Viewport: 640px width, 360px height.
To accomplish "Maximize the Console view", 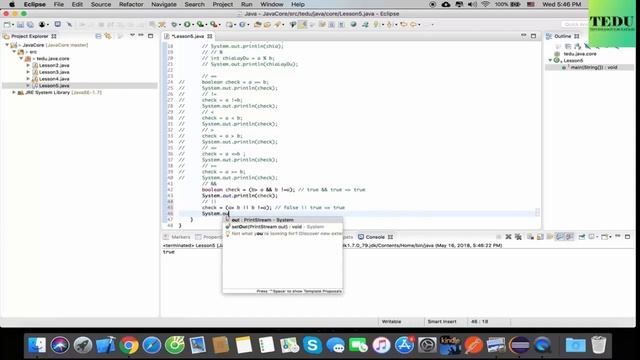I will [x=627, y=237].
